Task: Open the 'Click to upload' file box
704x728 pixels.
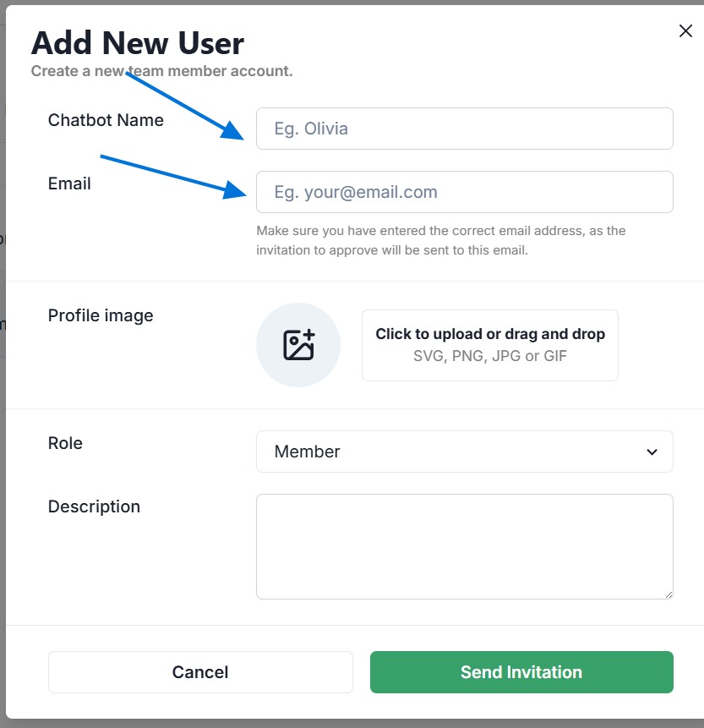Action: (489, 345)
